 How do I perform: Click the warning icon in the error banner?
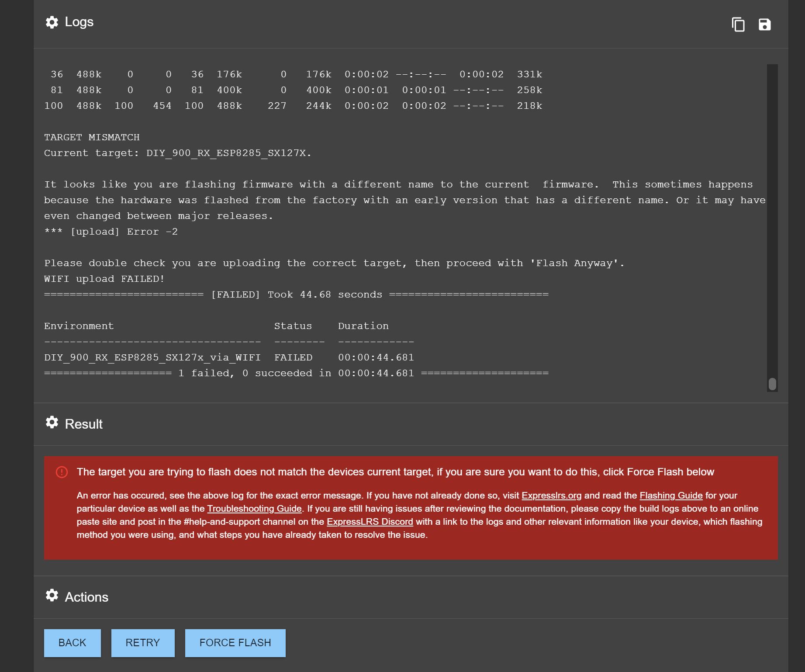(x=62, y=472)
